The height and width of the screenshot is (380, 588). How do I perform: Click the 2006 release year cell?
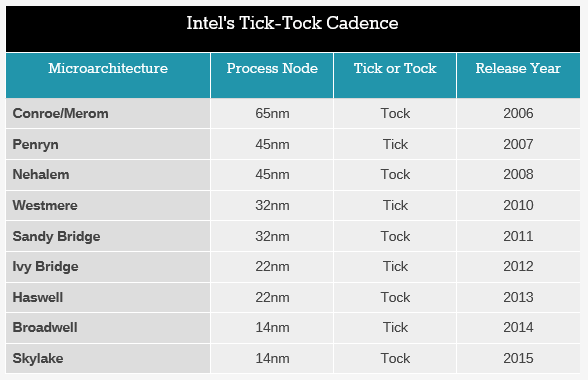pos(518,114)
